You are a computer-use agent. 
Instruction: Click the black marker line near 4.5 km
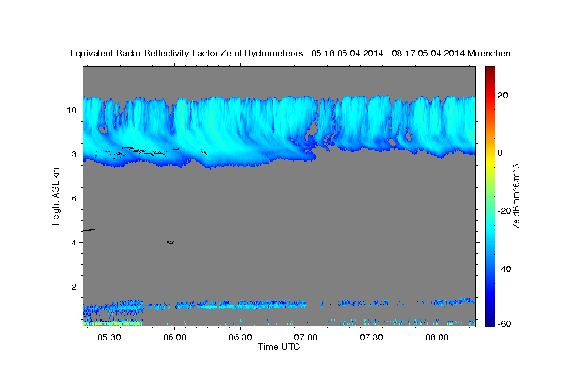[x=89, y=230]
